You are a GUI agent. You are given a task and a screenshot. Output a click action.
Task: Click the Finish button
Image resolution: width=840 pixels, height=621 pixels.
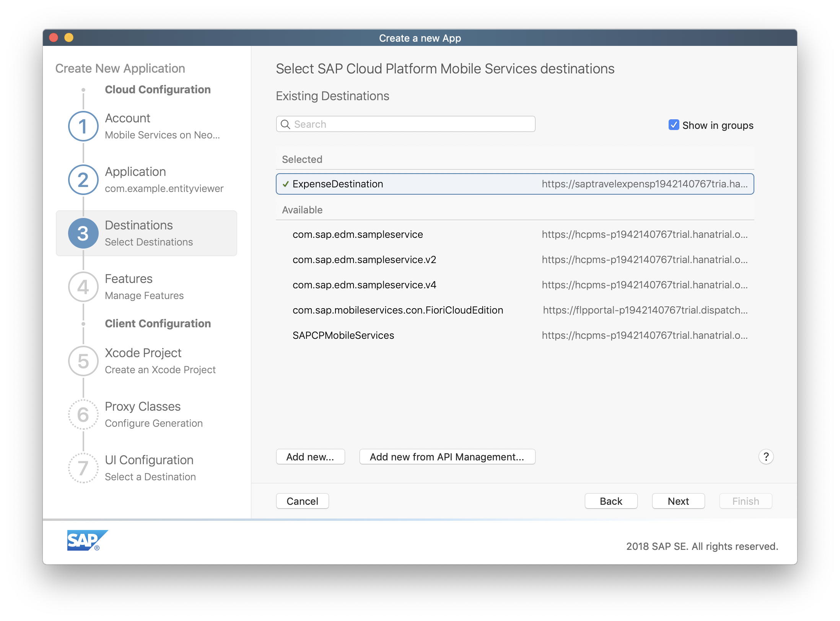coord(746,501)
